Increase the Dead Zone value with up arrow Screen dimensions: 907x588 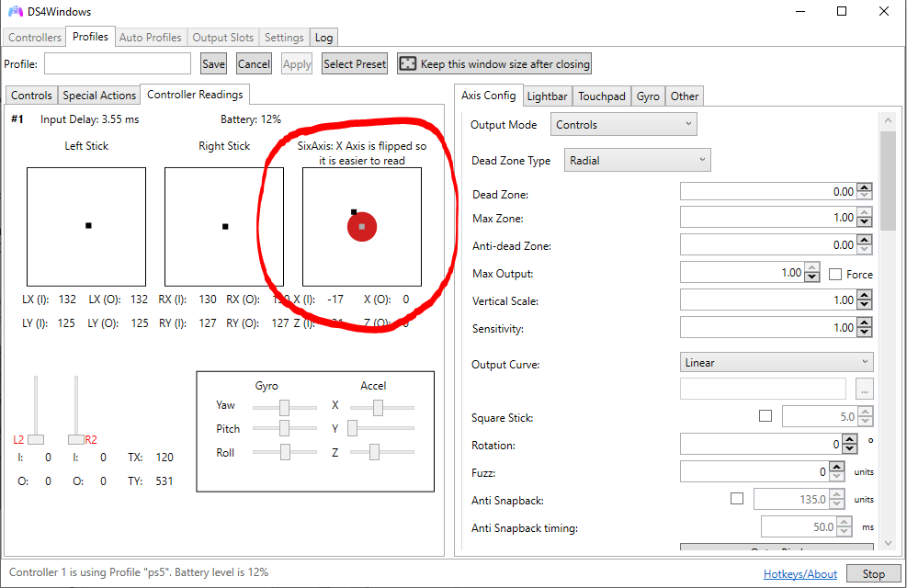click(x=865, y=187)
